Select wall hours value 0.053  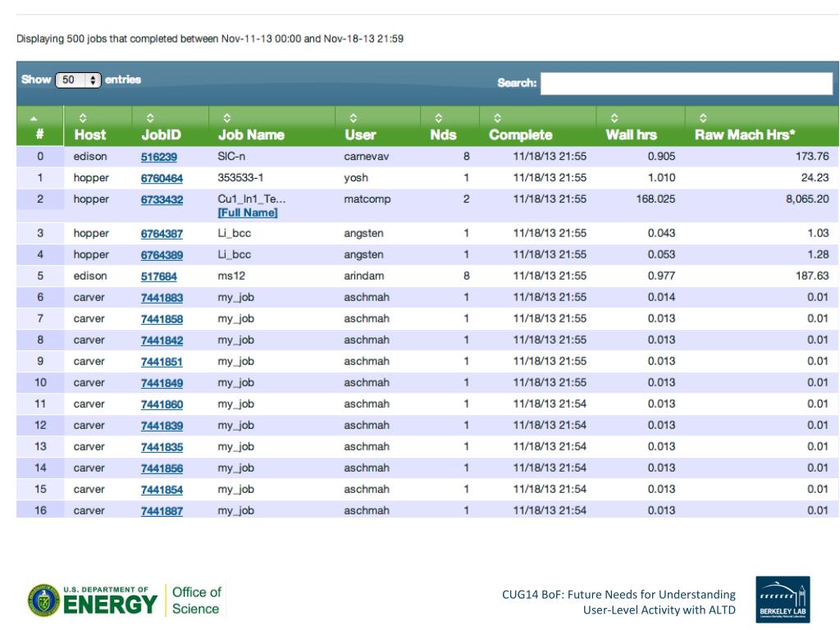(662, 254)
